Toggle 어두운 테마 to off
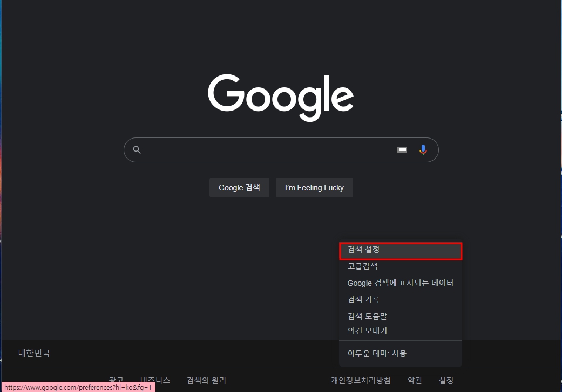Viewport: 562px width, 392px height. click(x=377, y=353)
